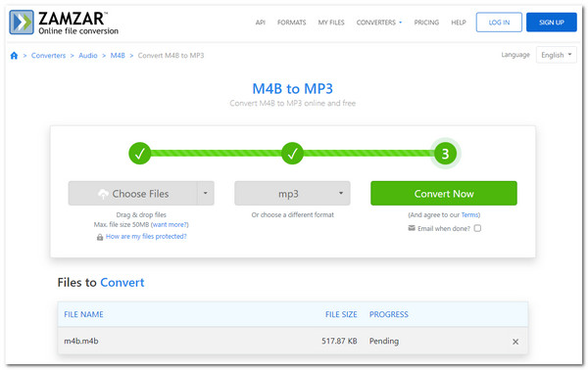Open the Terms link

[469, 215]
